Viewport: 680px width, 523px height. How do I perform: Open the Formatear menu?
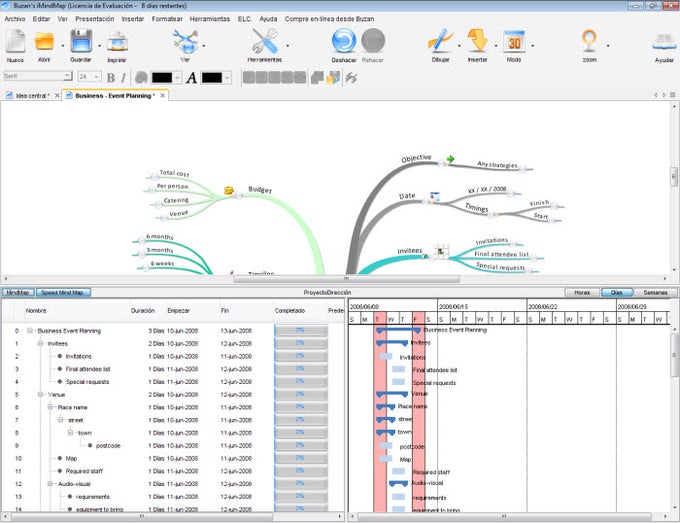pos(167,19)
